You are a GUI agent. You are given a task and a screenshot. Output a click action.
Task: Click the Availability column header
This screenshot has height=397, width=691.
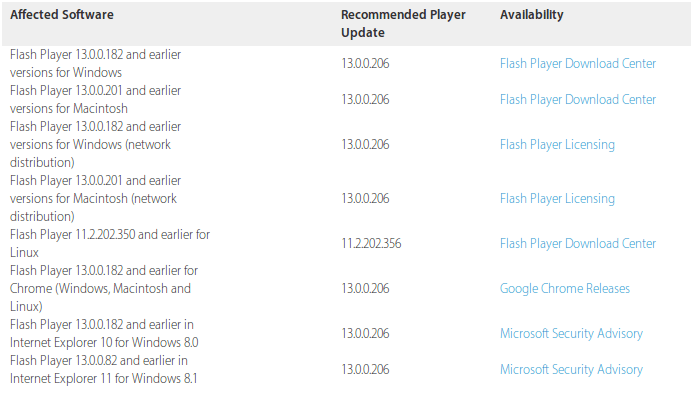pos(531,15)
